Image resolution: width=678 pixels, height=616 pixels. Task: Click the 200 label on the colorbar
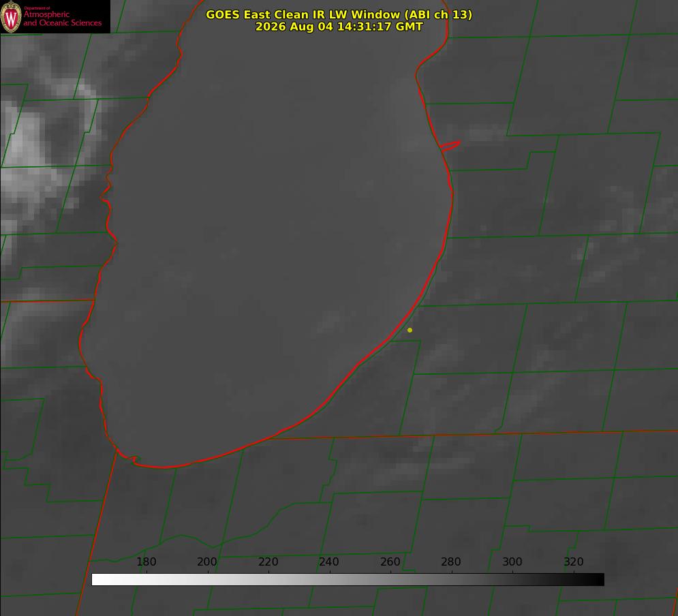[x=206, y=561]
